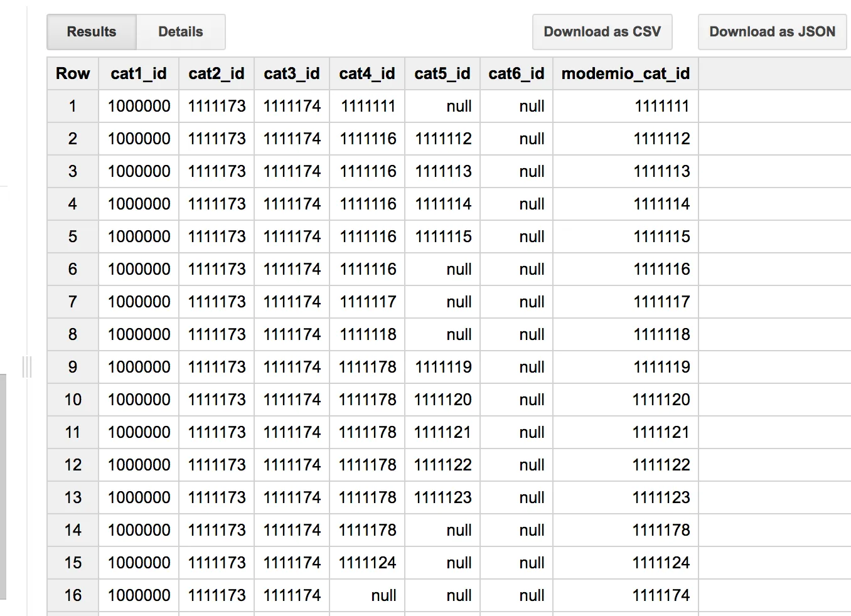Select the Row column header
Image resolution: width=851 pixels, height=616 pixels.
click(x=73, y=73)
